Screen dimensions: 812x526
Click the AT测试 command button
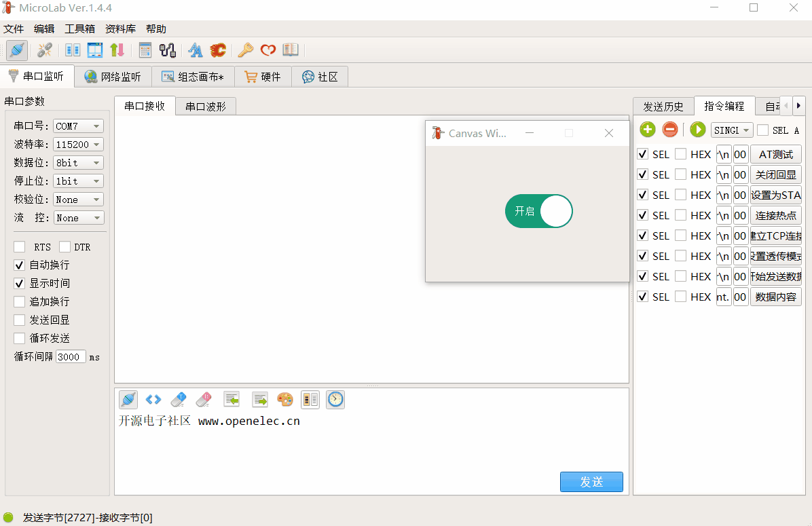(x=776, y=154)
